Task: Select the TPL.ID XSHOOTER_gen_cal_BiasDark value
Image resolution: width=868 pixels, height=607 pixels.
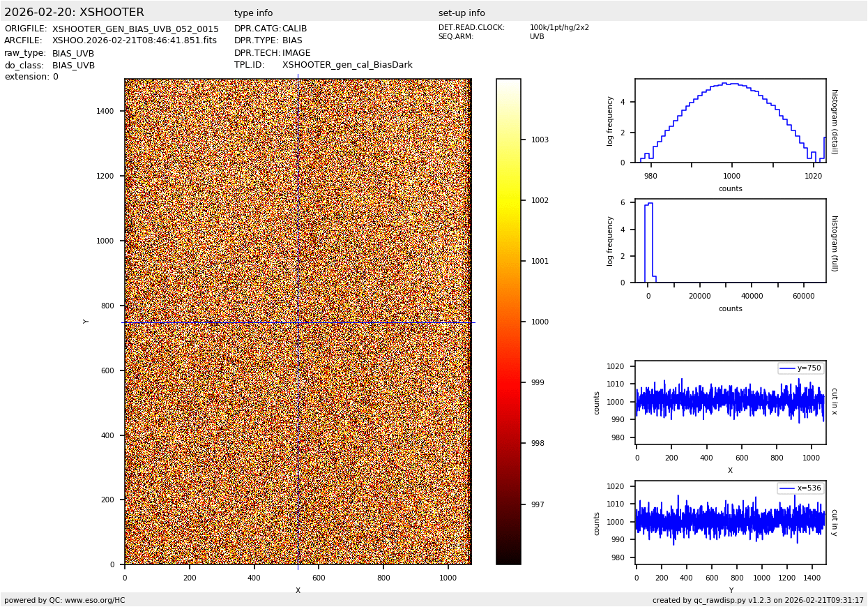Action: [x=347, y=66]
